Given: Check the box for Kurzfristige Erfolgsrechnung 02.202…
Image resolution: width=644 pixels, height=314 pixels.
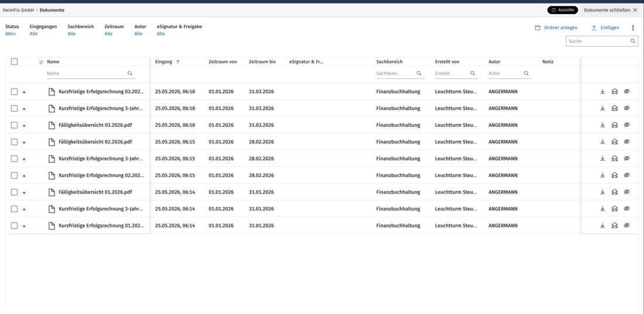Looking at the screenshot, I should [15, 175].
